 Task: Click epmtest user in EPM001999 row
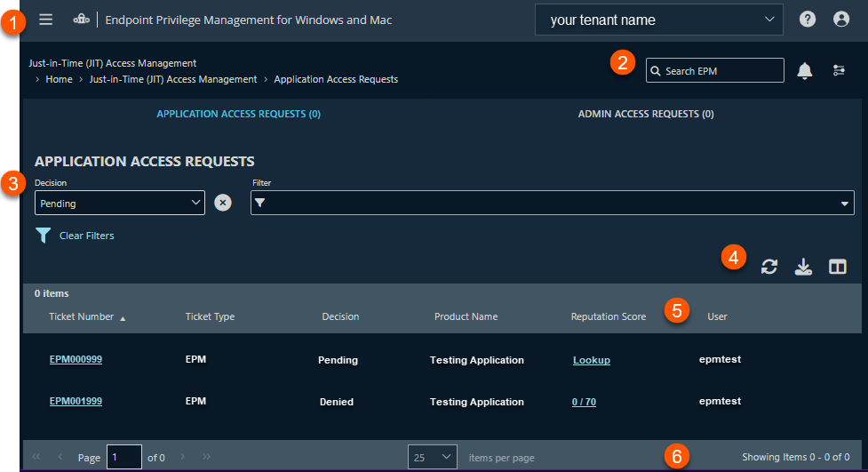click(720, 401)
